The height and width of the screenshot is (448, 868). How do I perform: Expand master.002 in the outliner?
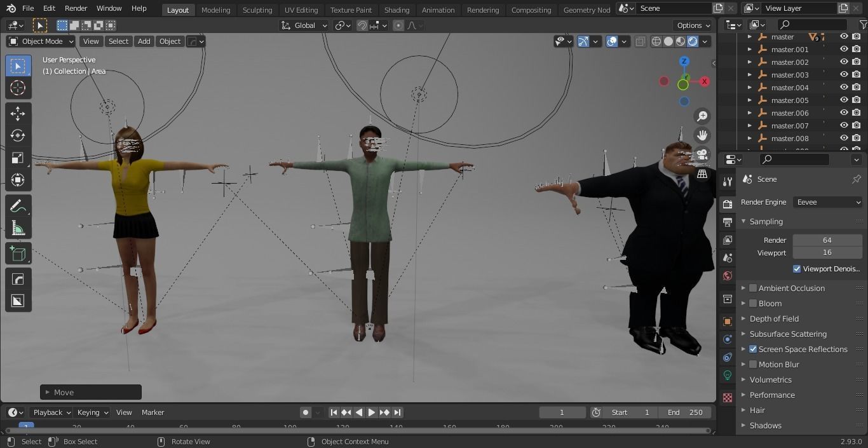(x=749, y=62)
